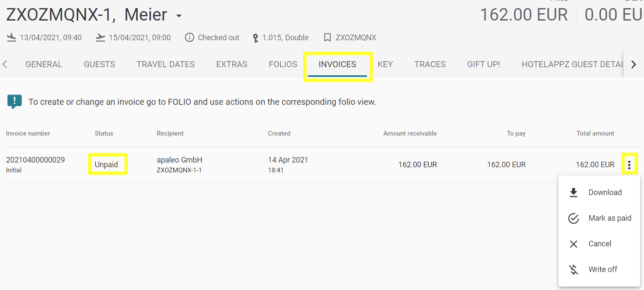This screenshot has width=644, height=290.
Task: Switch to the GENERAL tab
Action: click(44, 64)
